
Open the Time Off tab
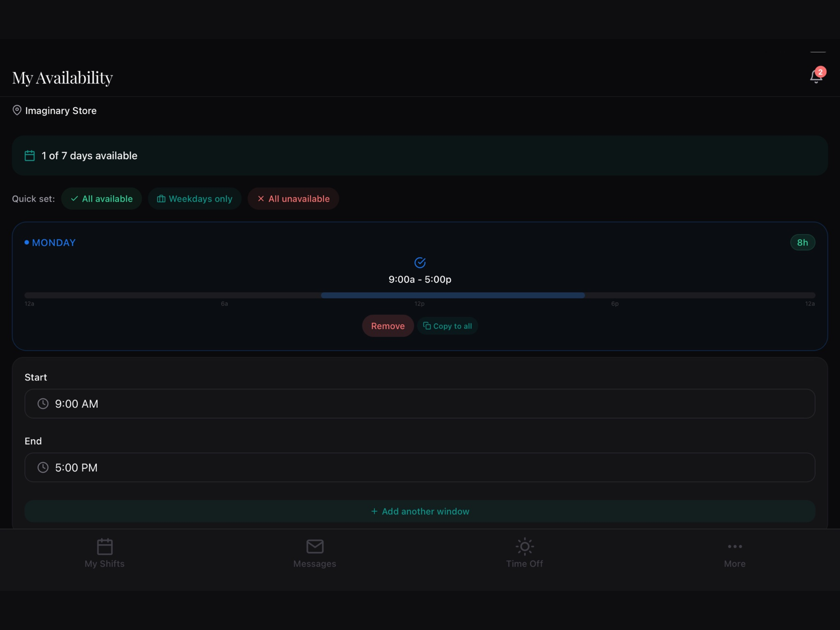pos(525,553)
